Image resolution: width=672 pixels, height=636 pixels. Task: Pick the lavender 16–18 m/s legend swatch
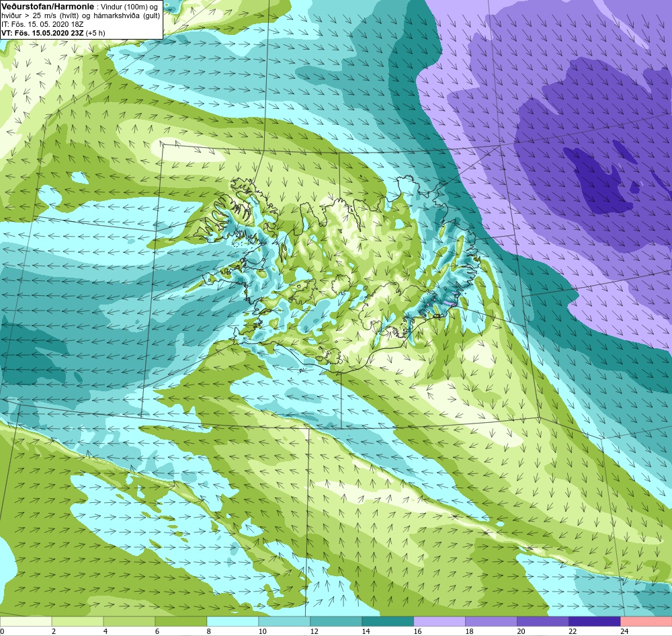coord(439,621)
